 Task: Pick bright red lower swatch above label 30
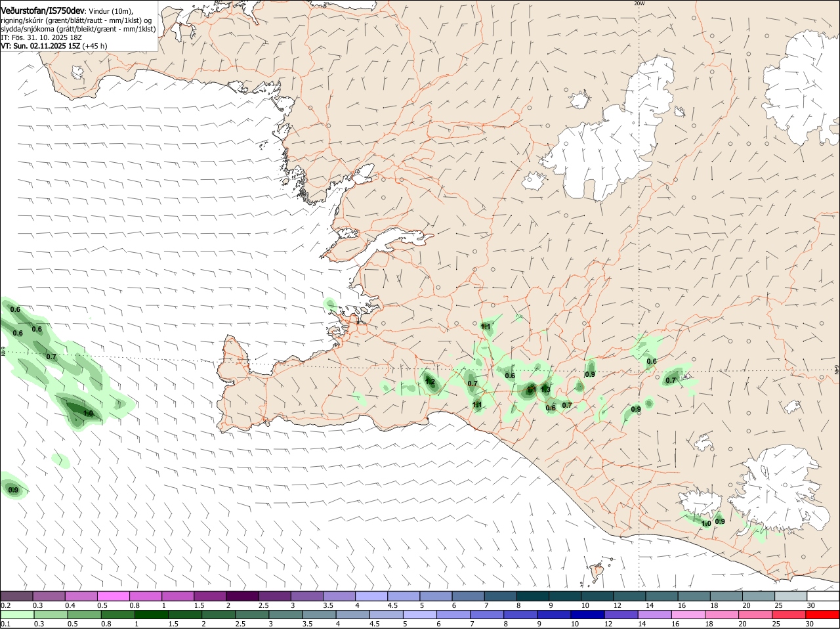pyautogui.click(x=822, y=615)
